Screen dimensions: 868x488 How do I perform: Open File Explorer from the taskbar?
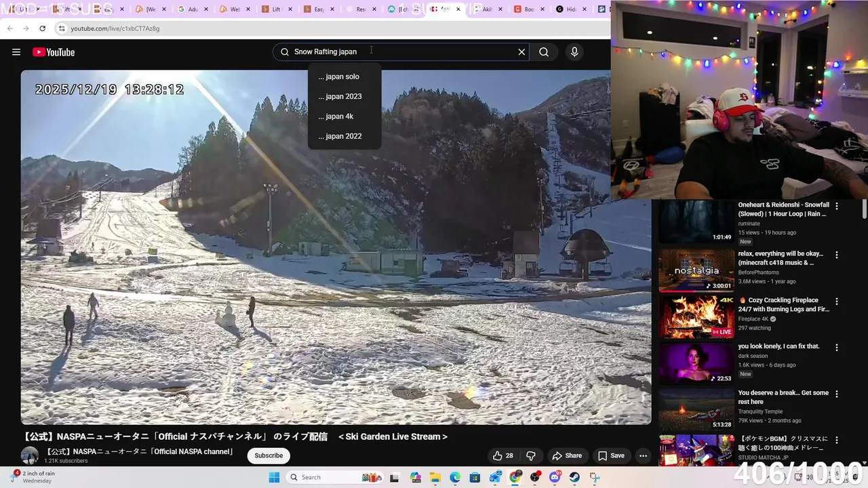pos(435,477)
